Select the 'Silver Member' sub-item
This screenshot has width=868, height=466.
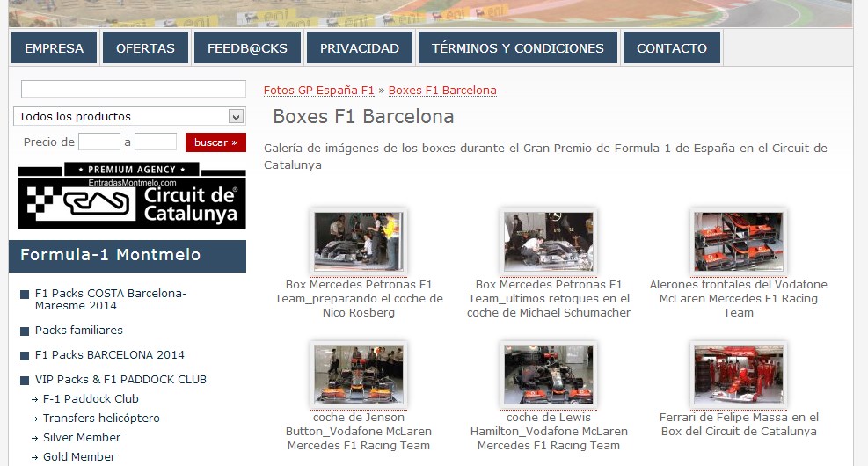tap(82, 438)
